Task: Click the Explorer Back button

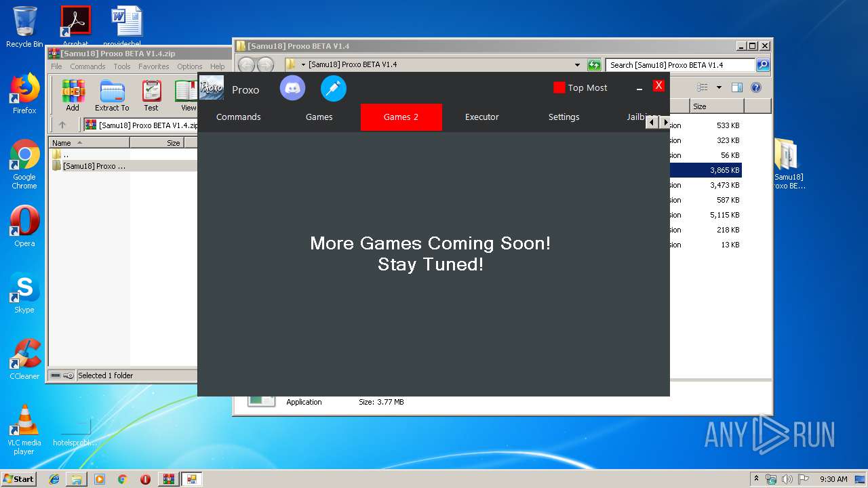Action: pyautogui.click(x=247, y=64)
